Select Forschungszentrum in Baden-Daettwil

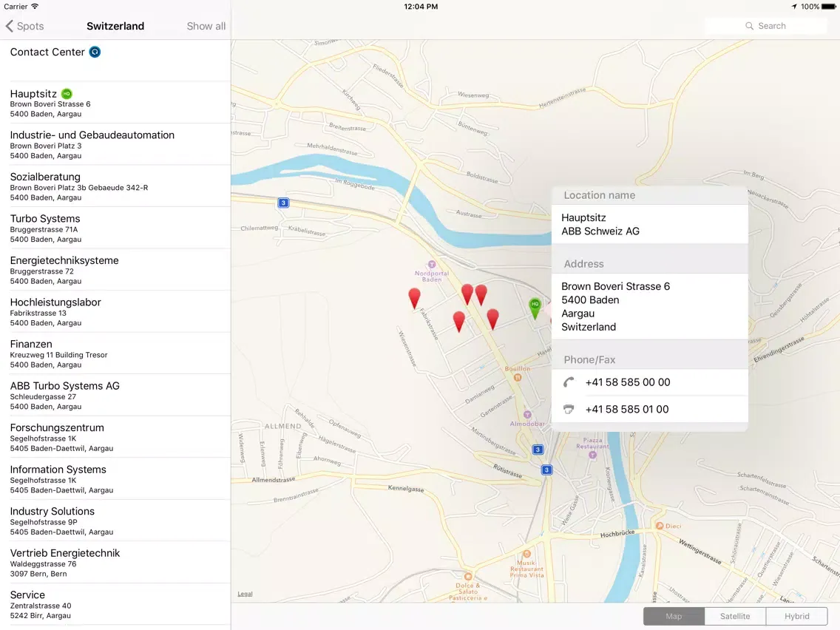pos(115,437)
